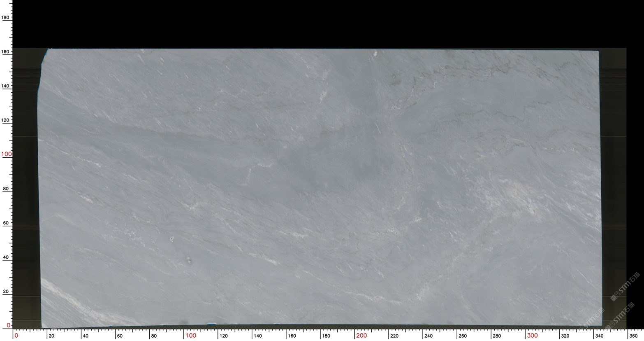644x341 pixels.
Task: Select the 120 label on vertical ruler
Action: pos(6,120)
